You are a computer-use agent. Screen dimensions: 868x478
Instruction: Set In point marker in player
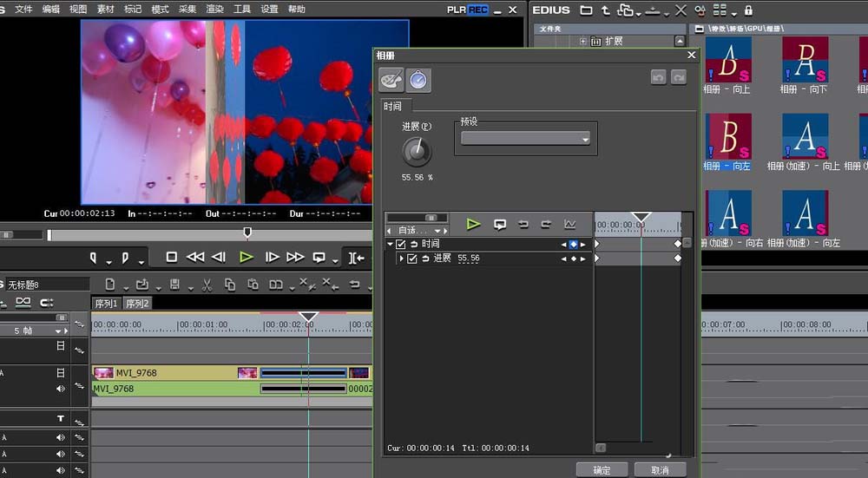93,258
